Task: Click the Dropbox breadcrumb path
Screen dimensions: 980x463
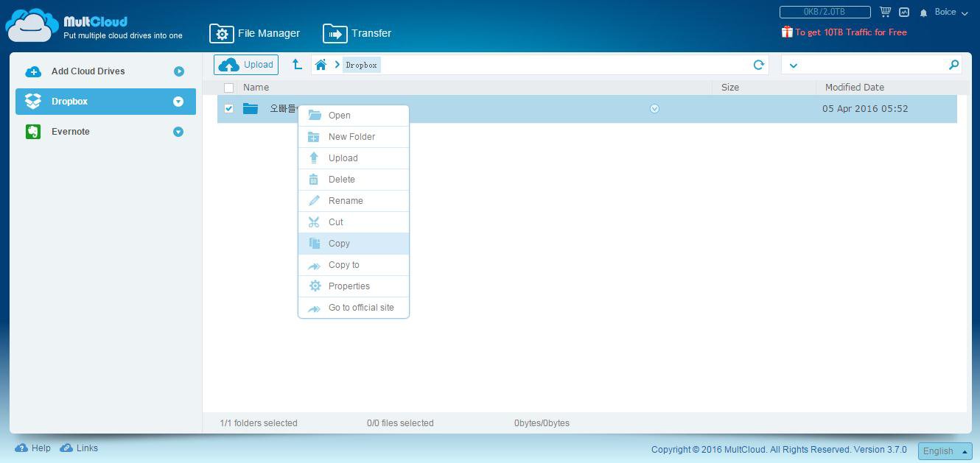Action: (x=362, y=65)
